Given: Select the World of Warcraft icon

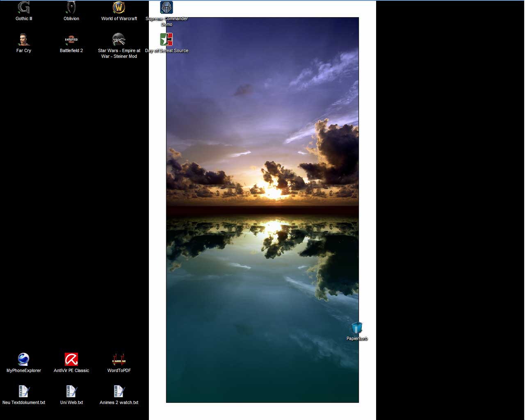Looking at the screenshot, I should 119,8.
